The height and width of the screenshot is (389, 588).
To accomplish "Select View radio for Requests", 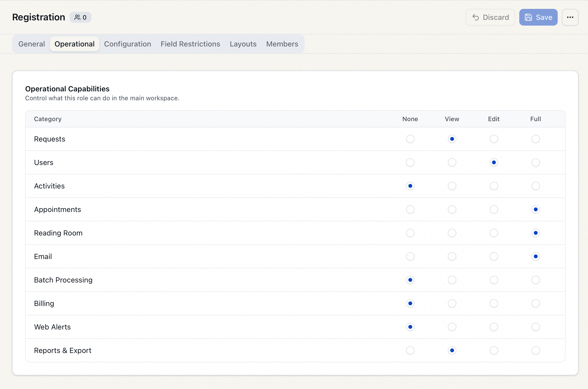I will 452,139.
